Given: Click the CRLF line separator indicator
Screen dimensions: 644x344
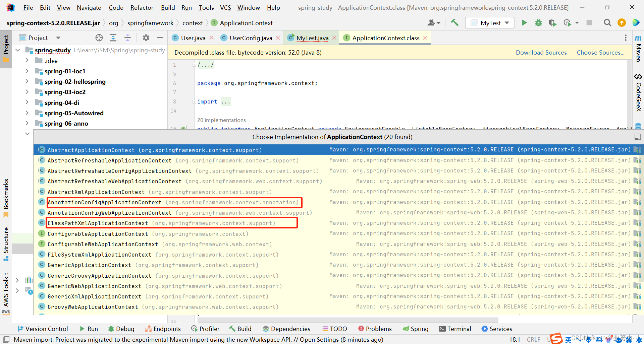Looking at the screenshot, I should (533, 339).
